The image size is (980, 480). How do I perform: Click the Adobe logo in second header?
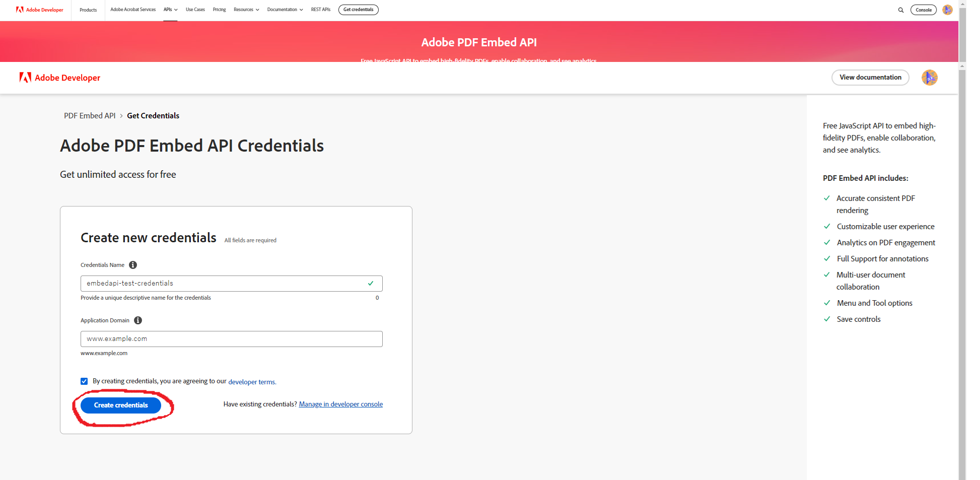click(25, 78)
